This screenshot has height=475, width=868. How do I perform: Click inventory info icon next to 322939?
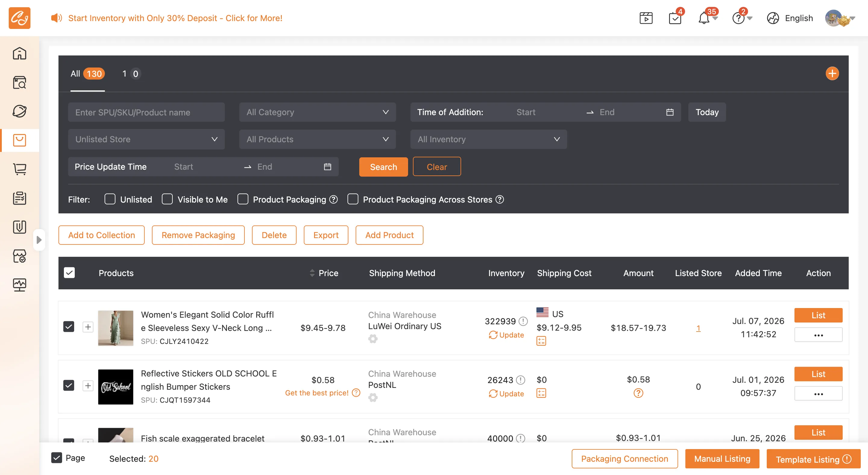tap(523, 321)
